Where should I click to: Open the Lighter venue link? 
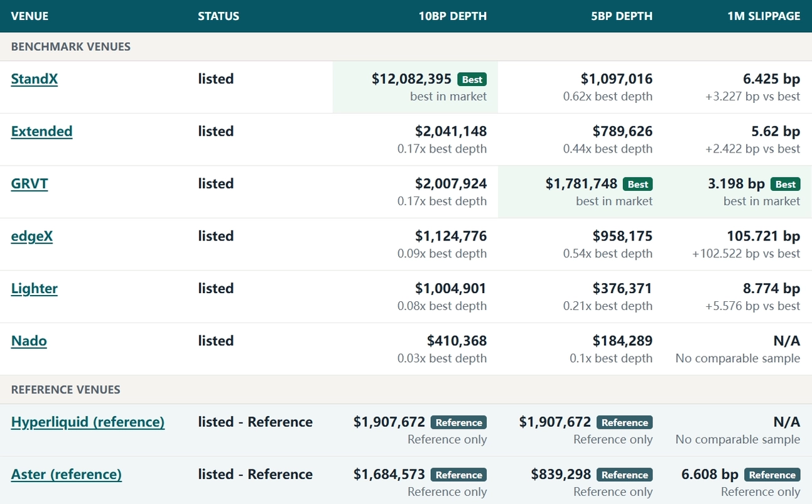point(35,289)
